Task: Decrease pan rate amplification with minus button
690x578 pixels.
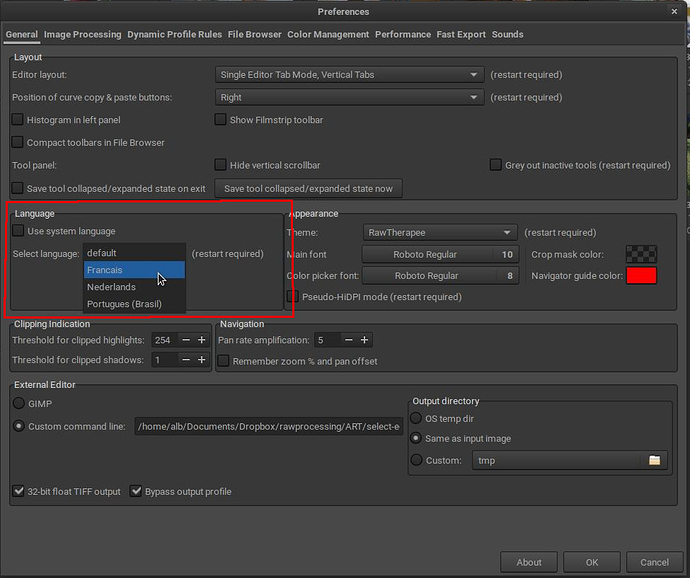Action: (348, 340)
